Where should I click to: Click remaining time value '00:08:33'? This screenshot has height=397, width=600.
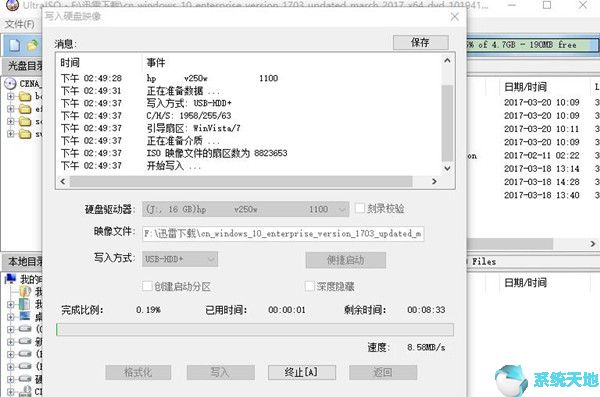pyautogui.click(x=426, y=310)
